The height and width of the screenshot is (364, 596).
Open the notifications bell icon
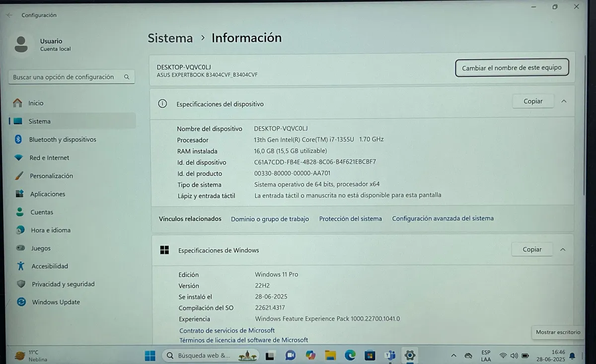pyautogui.click(x=573, y=356)
